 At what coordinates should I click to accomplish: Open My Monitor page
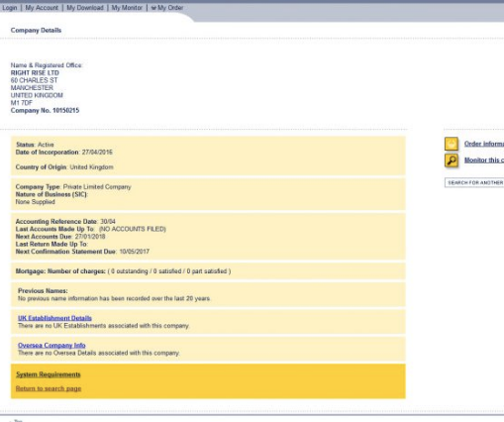[x=127, y=8]
